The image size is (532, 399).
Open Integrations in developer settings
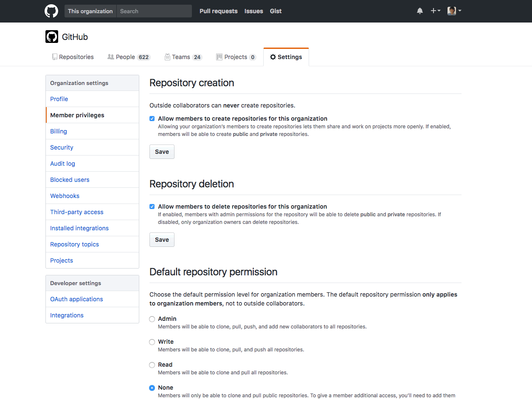92,315
